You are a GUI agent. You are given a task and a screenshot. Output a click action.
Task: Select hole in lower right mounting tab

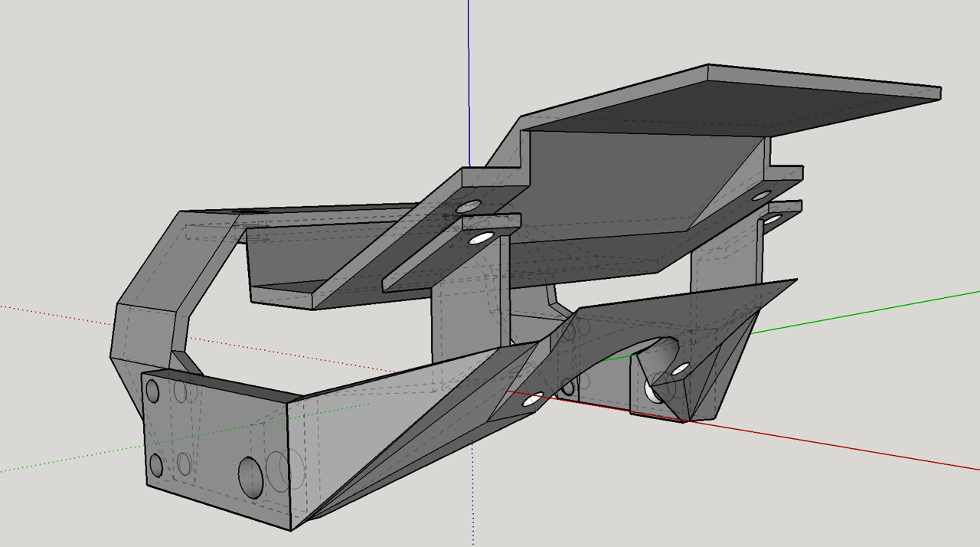pos(772,220)
